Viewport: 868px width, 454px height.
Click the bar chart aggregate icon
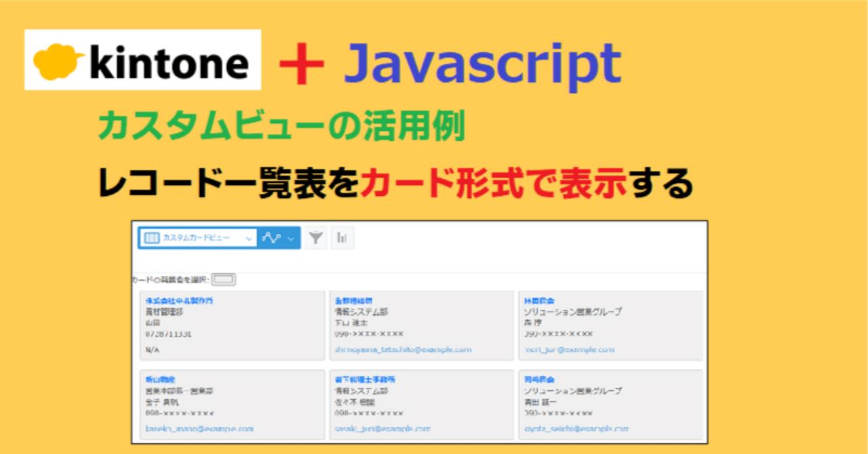pyautogui.click(x=342, y=238)
